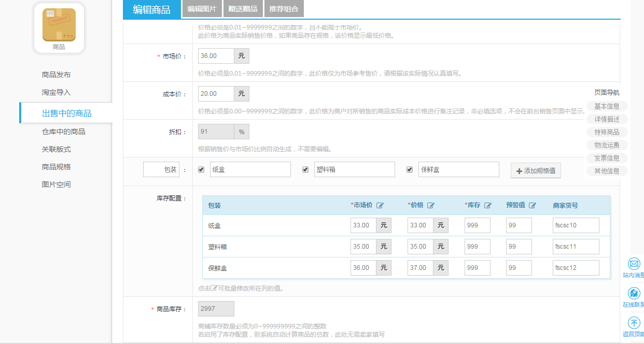Screen dimensions: 644x344
Task: Batch-edit icon next to 价格 column header
Action: pyautogui.click(x=431, y=205)
